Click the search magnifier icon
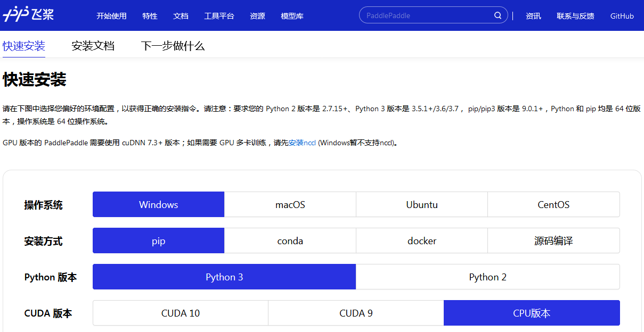Image resolution: width=644 pixels, height=332 pixels. (x=498, y=15)
